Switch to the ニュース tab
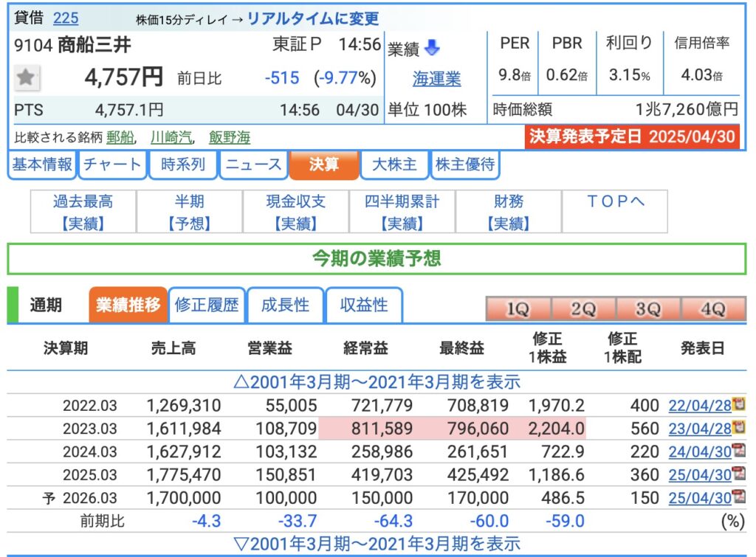Image resolution: width=756 pixels, height=557 pixels. point(254,165)
